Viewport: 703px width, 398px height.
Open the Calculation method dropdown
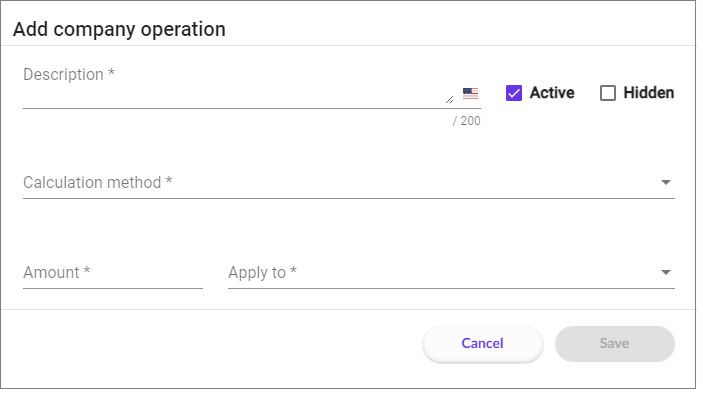click(x=349, y=183)
